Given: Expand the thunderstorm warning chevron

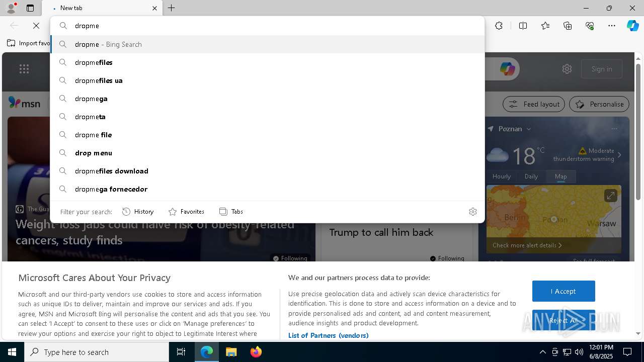Looking at the screenshot, I should pos(619,155).
